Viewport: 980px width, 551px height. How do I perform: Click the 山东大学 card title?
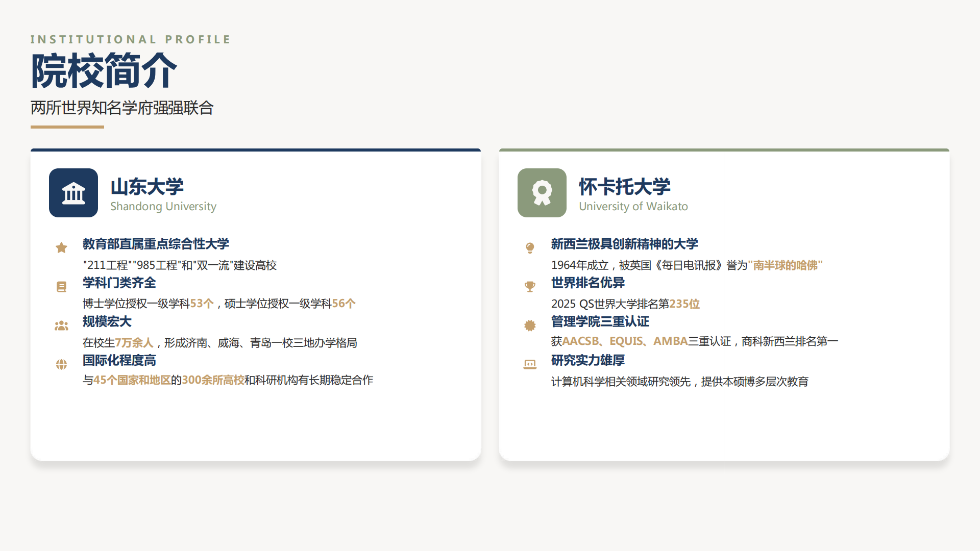[x=147, y=187]
